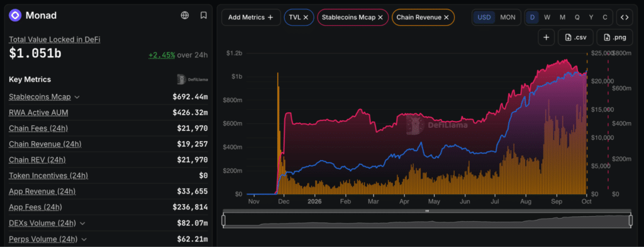Select daily (D) interval
This screenshot has width=644, height=247.
(532, 17)
